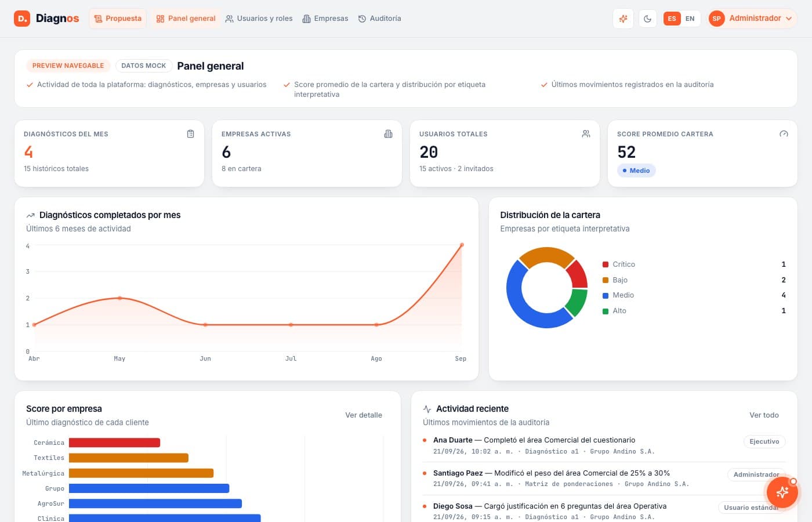Click the Sep data point on line chart
This screenshot has height=522, width=812.
coord(462,245)
